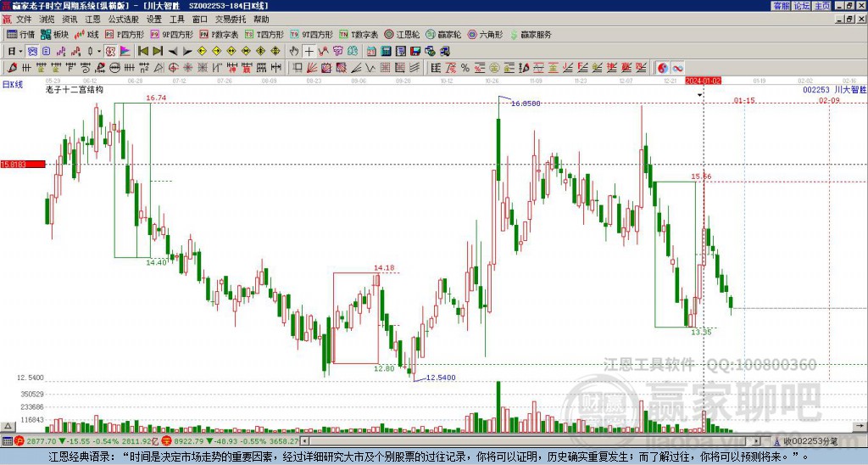Open the 文件 menu
The image size is (868, 465).
(x=24, y=20)
